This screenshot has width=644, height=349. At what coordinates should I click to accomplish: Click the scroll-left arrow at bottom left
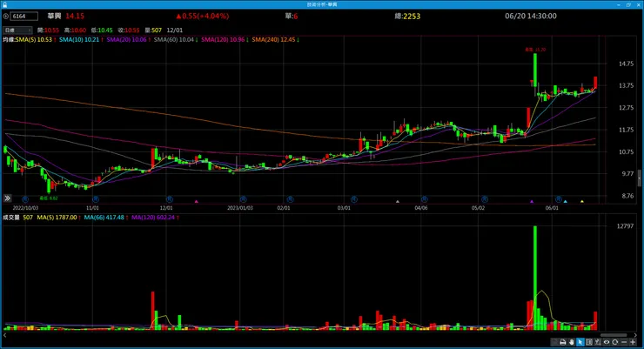5,335
